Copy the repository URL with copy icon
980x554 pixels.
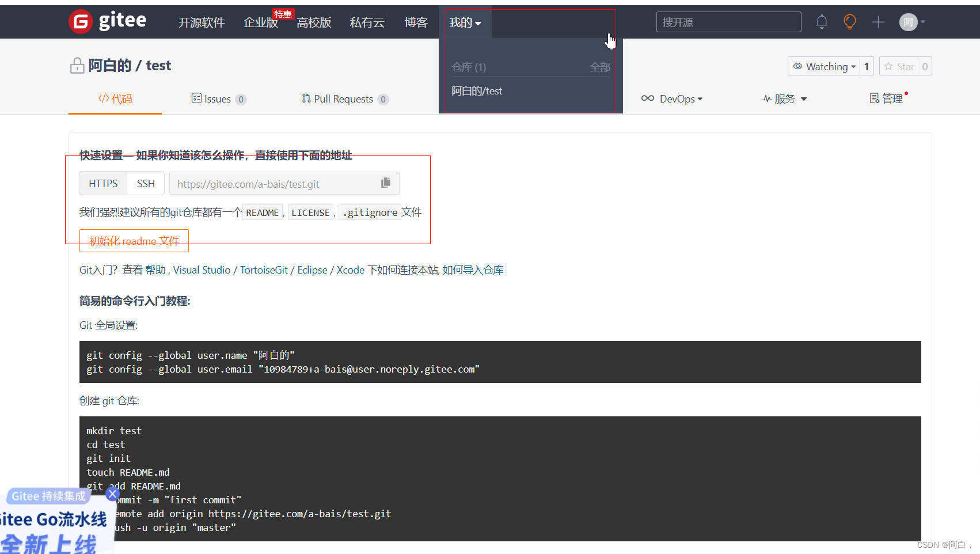pos(386,183)
